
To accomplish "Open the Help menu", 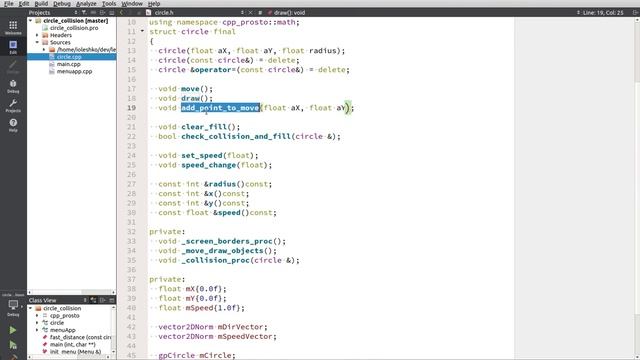I will tap(154, 3).
